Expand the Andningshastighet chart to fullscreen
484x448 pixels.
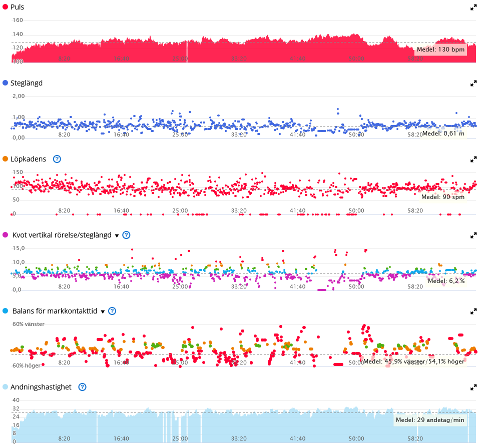tap(473, 387)
